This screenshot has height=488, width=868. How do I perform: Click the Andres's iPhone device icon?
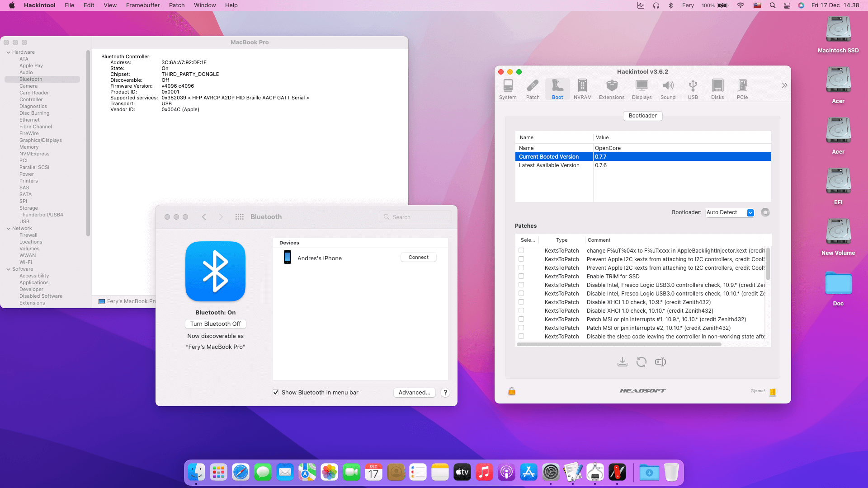[x=287, y=257]
